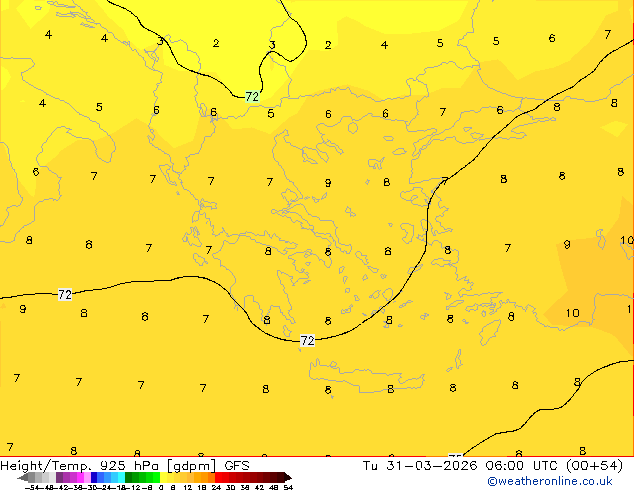Screen dimensions: 634x490
Task: Pick the dark green swatch in the legend
Action: click(129, 477)
